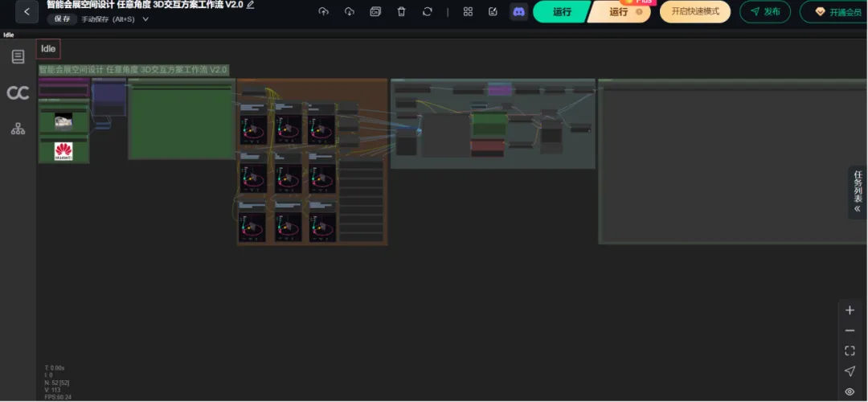868x402 pixels.
Task: Click the cloud download icon
Action: tap(350, 11)
